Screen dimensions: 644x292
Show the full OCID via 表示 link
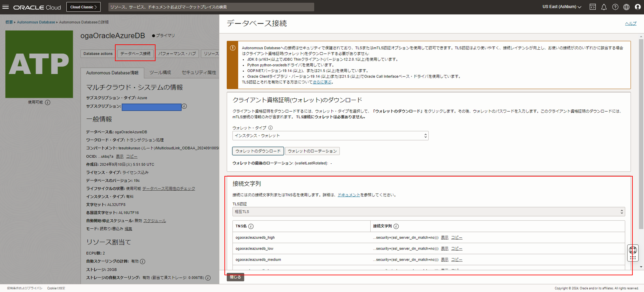click(120, 156)
